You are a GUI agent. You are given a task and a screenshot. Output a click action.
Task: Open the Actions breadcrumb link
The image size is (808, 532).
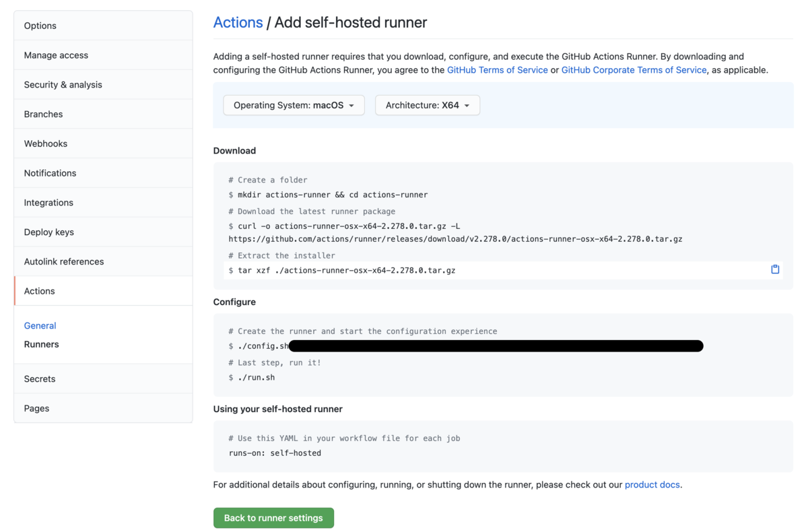238,22
